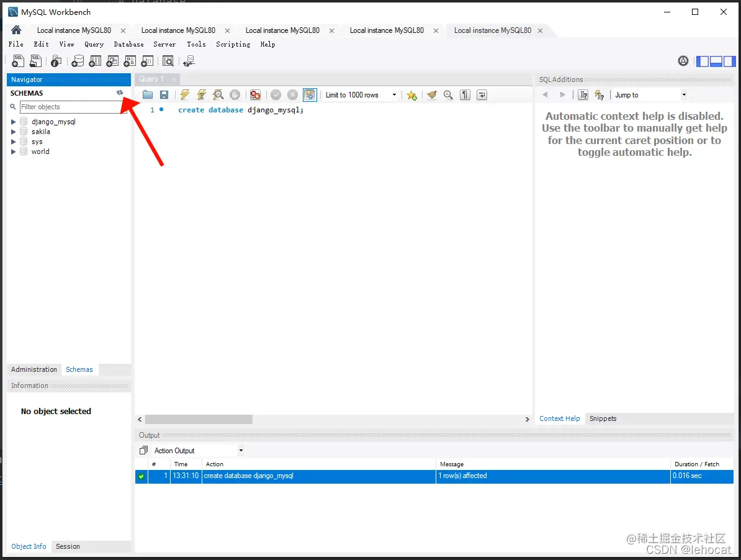The width and height of the screenshot is (741, 560).
Task: Toggle invisible characters display
Action: [x=465, y=95]
